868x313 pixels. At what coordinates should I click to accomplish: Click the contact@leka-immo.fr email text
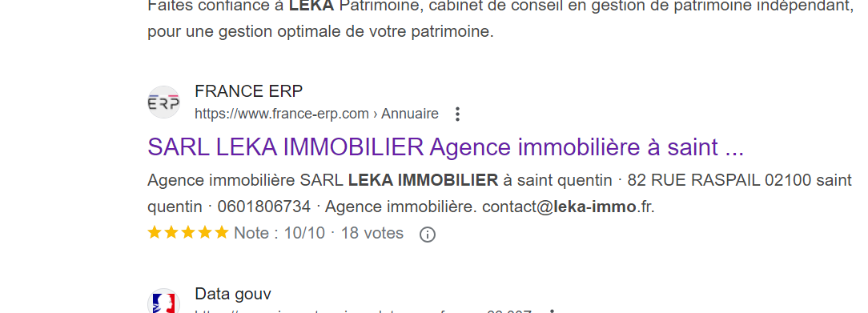(x=568, y=207)
